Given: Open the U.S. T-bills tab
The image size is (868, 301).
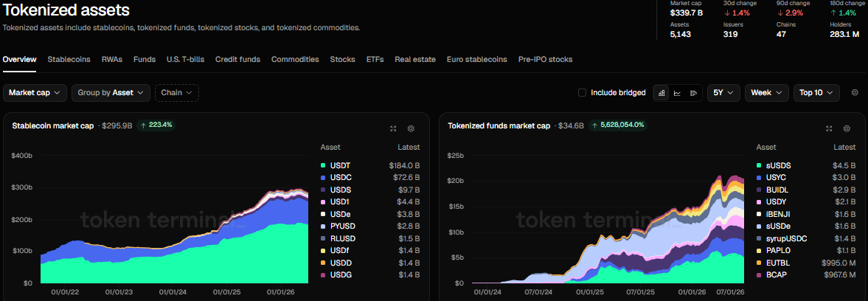Looking at the screenshot, I should click(185, 60).
